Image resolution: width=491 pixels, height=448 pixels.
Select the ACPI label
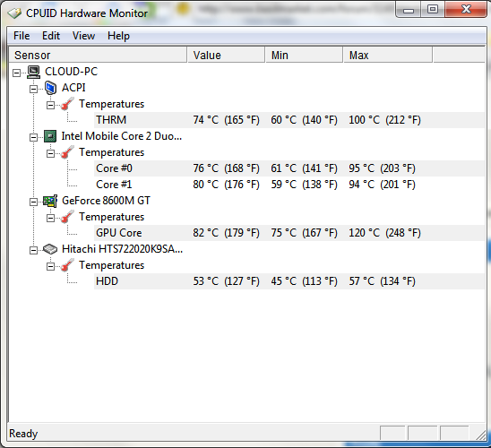coord(73,88)
